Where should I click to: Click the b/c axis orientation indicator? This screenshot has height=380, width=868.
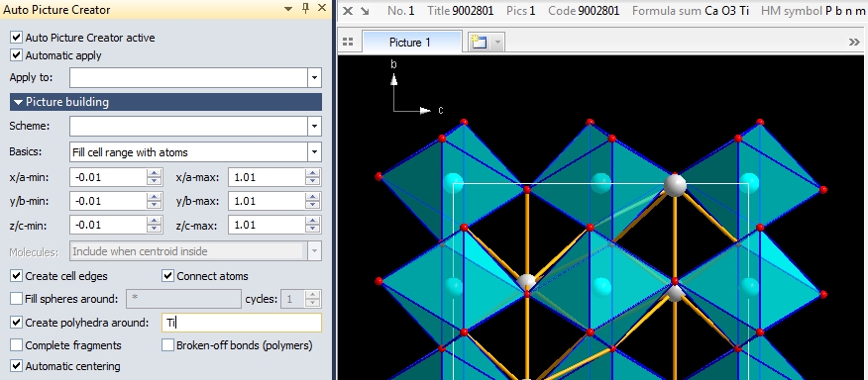[x=416, y=88]
